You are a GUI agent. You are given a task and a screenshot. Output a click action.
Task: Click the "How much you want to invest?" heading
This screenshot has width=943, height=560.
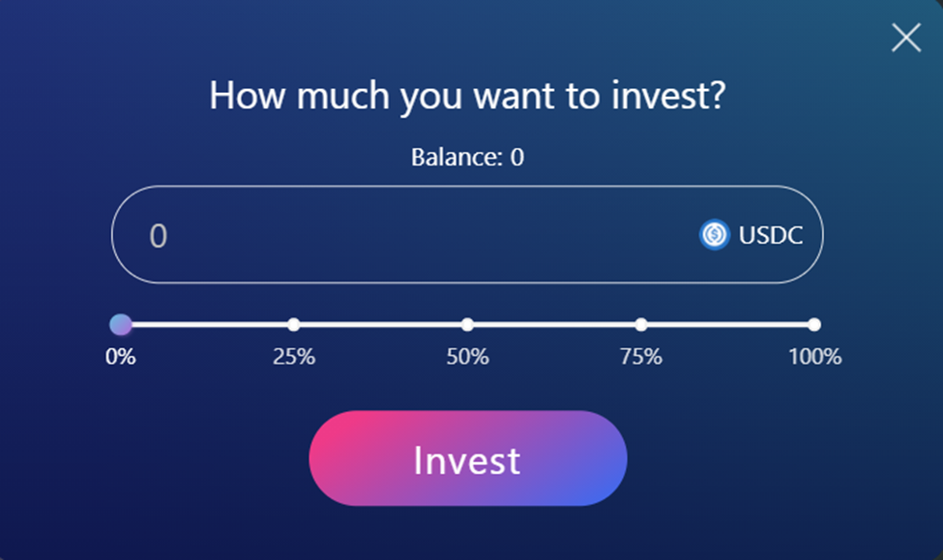coord(467,97)
